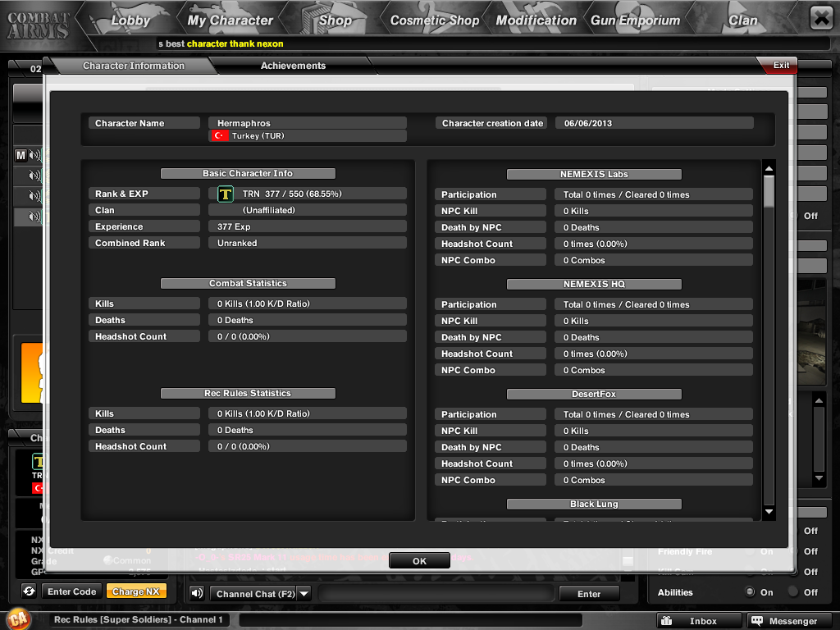
Task: Open the My Character menu
Action: [x=230, y=21]
